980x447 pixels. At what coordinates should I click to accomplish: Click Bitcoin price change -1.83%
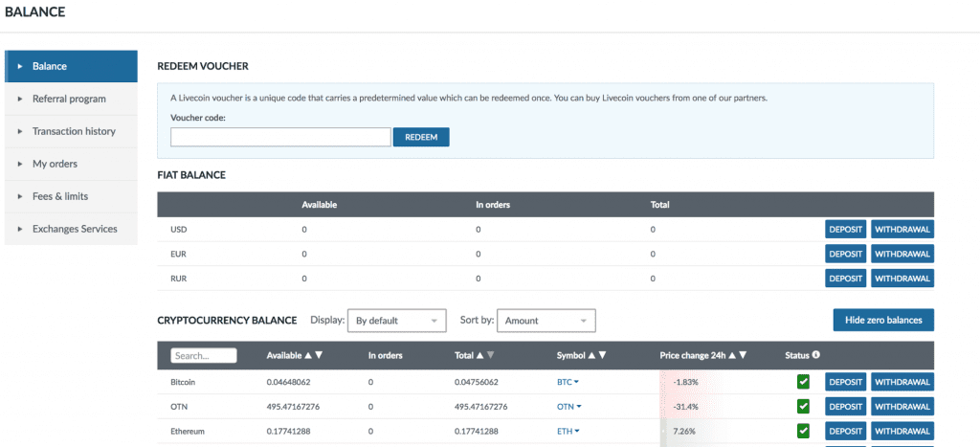point(684,381)
